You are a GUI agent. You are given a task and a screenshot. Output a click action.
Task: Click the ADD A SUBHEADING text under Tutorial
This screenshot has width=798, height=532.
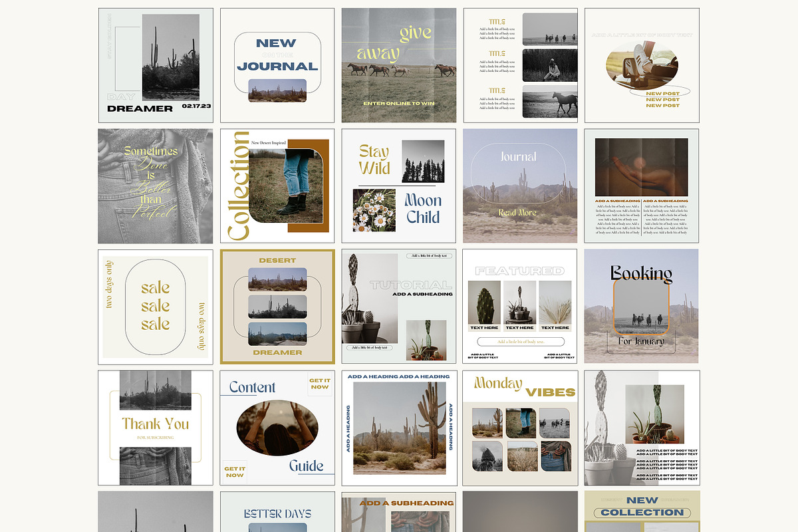422,294
